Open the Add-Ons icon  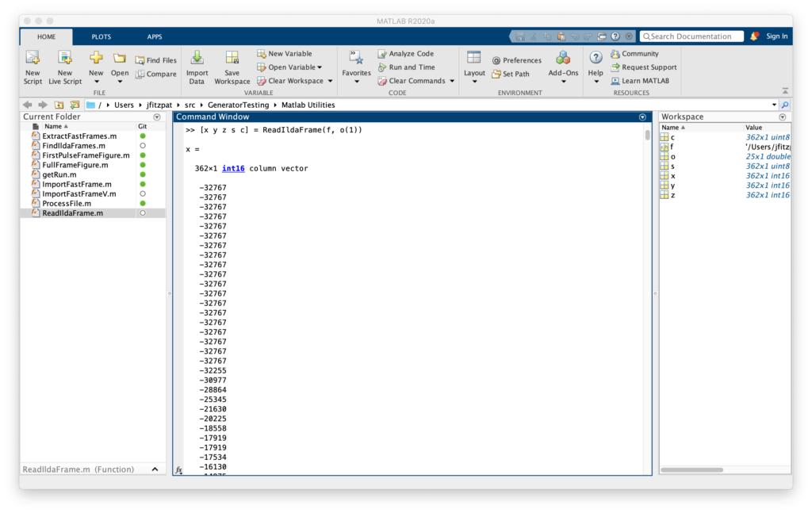click(x=563, y=58)
